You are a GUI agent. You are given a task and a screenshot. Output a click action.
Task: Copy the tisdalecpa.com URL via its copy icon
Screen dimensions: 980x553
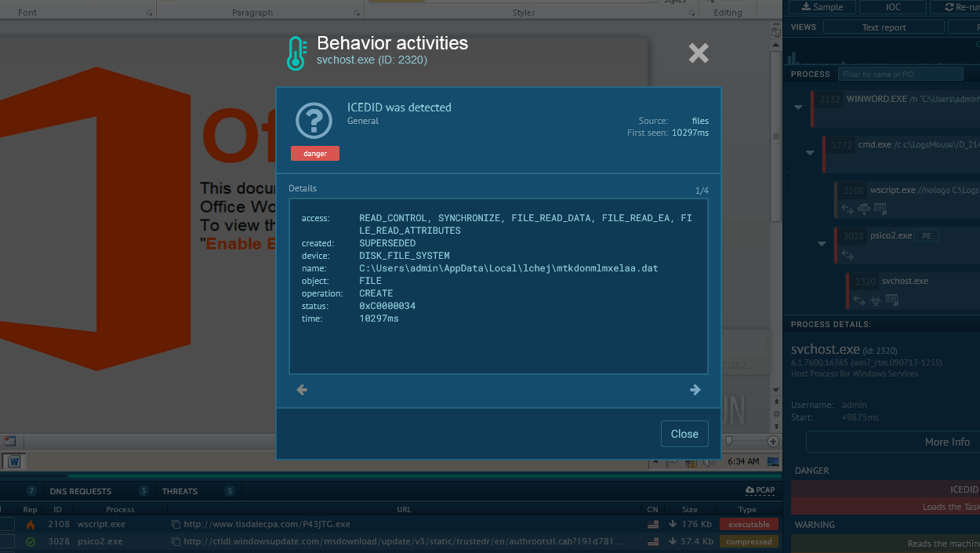176,524
